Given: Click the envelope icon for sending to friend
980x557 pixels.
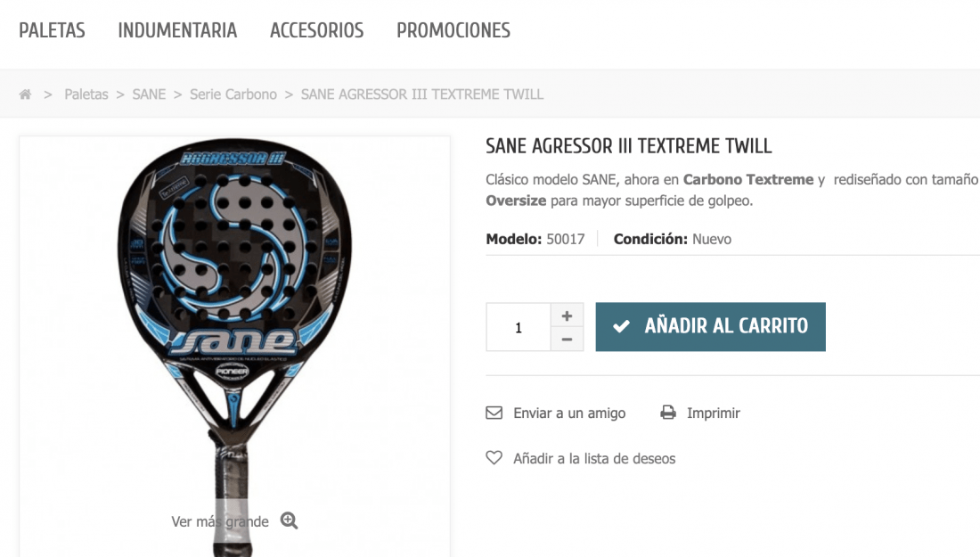Looking at the screenshot, I should click(494, 413).
